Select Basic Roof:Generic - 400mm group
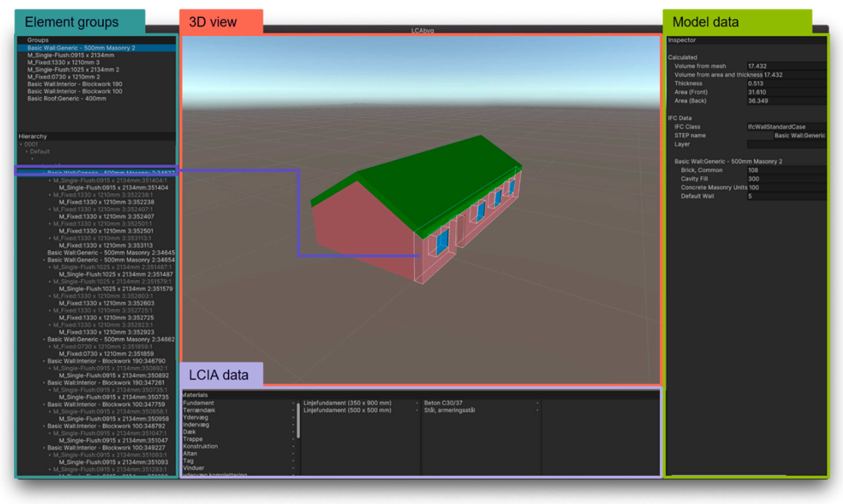This screenshot has height=504, width=843. point(67,99)
